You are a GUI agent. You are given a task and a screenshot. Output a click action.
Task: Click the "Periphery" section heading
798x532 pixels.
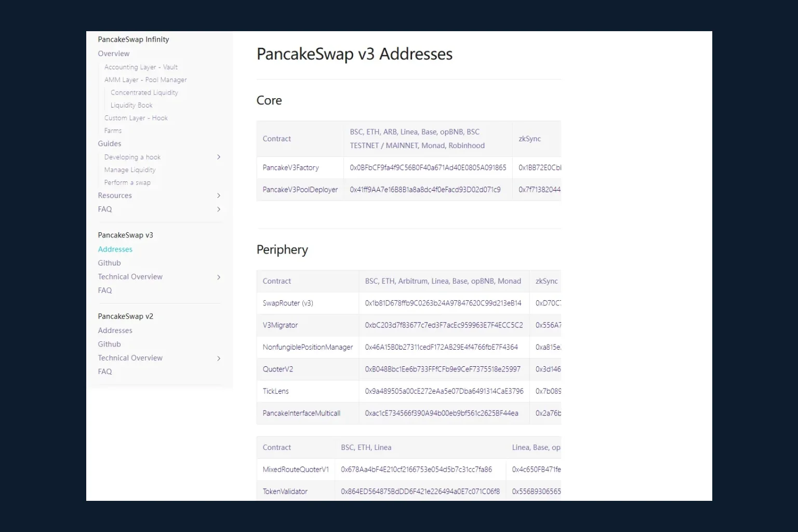282,250
